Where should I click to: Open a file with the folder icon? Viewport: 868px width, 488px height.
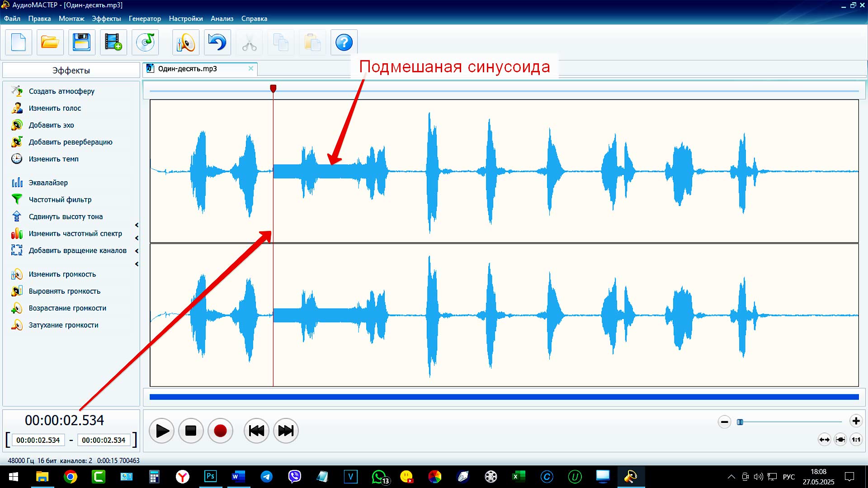[50, 42]
